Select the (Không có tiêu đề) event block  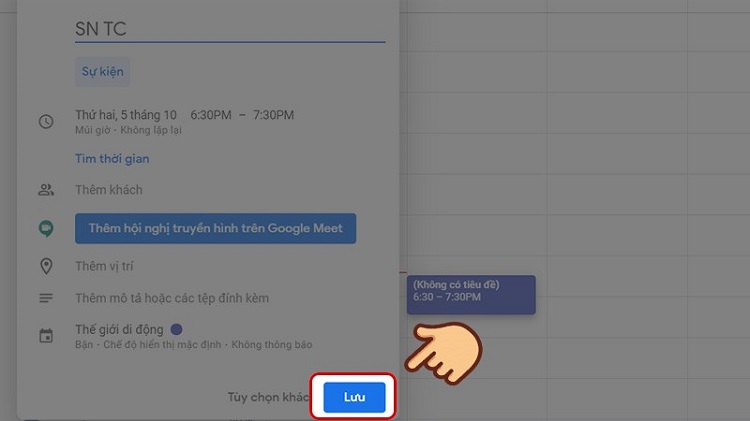tap(471, 295)
